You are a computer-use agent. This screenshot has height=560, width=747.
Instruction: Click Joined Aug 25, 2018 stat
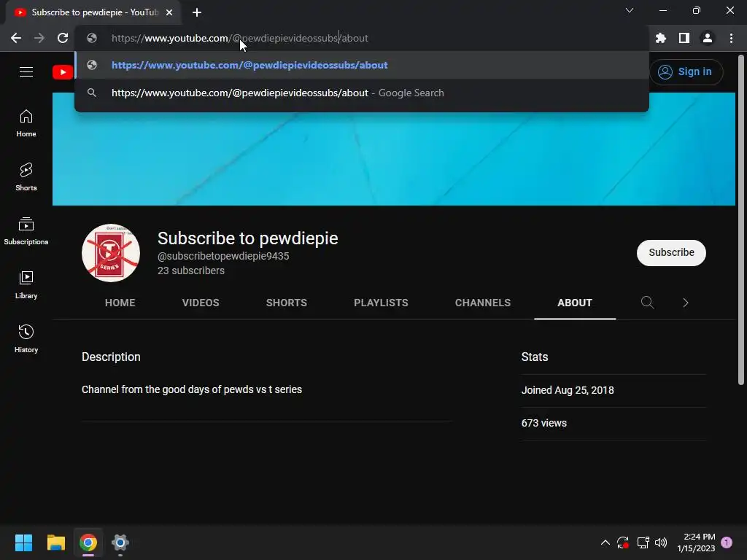coord(568,391)
